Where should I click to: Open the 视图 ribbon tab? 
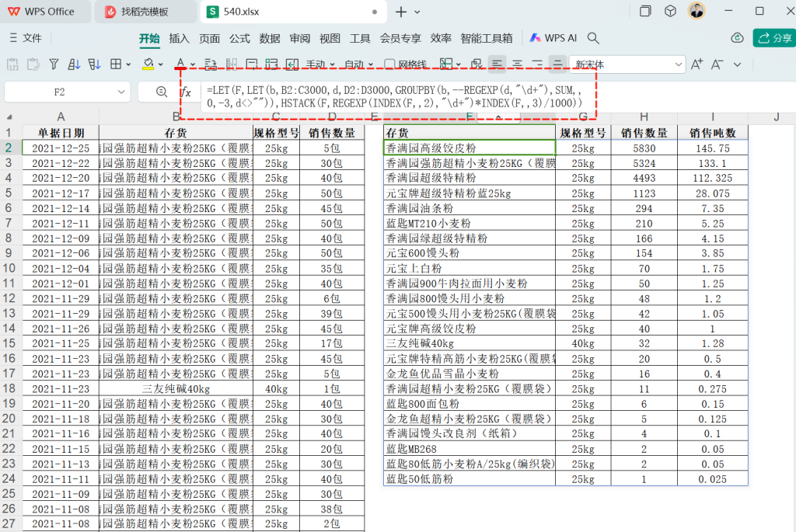[330, 39]
